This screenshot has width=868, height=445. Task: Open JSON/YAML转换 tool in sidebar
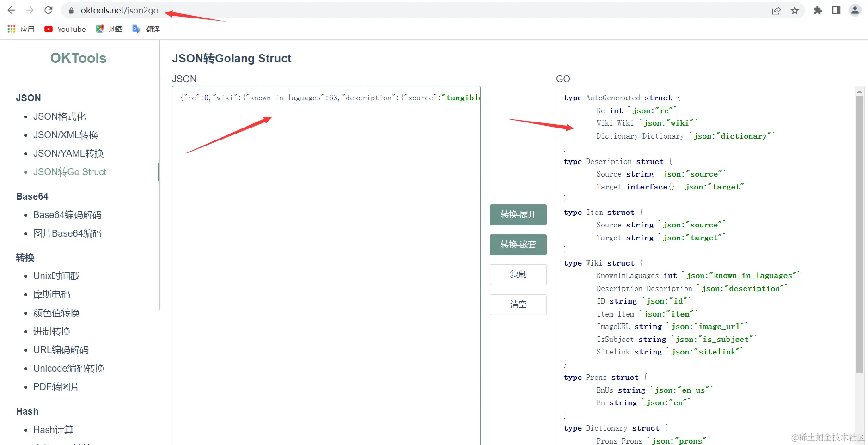pyautogui.click(x=68, y=153)
